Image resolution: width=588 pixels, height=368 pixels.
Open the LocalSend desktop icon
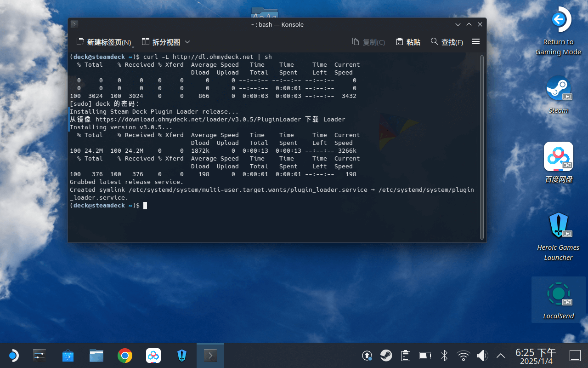point(558,294)
